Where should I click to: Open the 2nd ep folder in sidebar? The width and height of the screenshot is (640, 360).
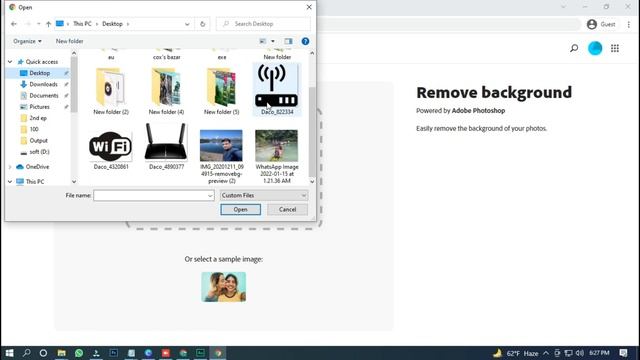[x=38, y=118]
